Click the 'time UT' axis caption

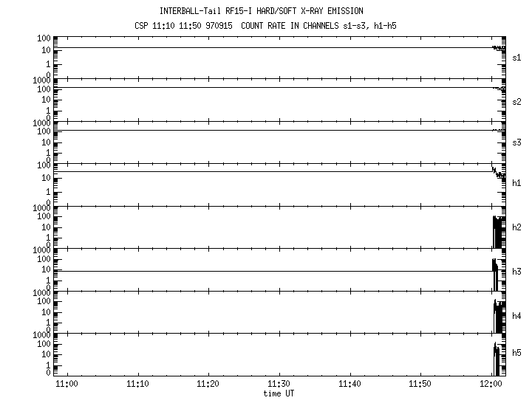(279, 393)
